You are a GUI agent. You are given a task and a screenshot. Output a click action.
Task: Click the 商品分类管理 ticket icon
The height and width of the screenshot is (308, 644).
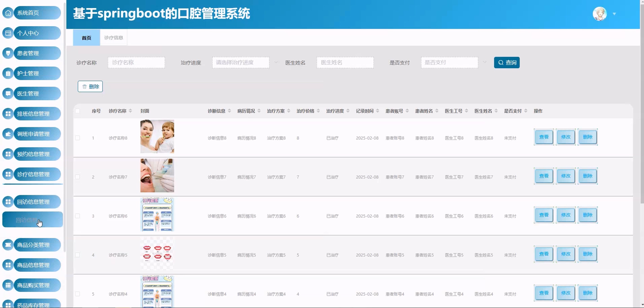(8, 245)
